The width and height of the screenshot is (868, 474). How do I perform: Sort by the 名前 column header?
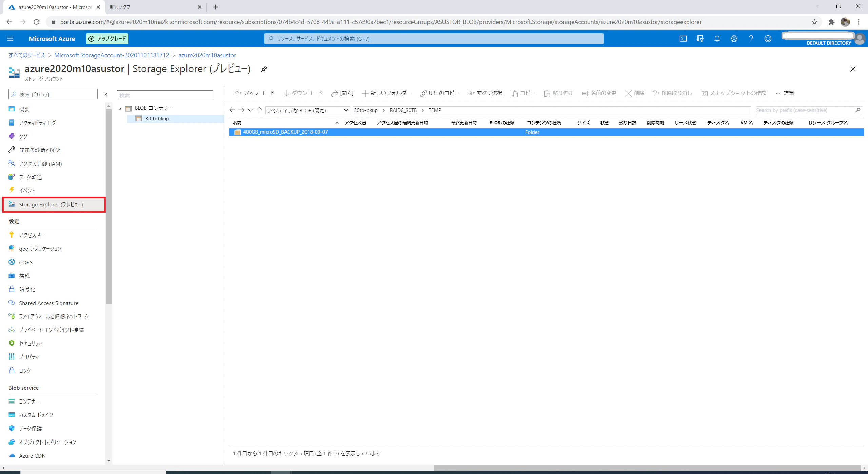click(x=237, y=123)
